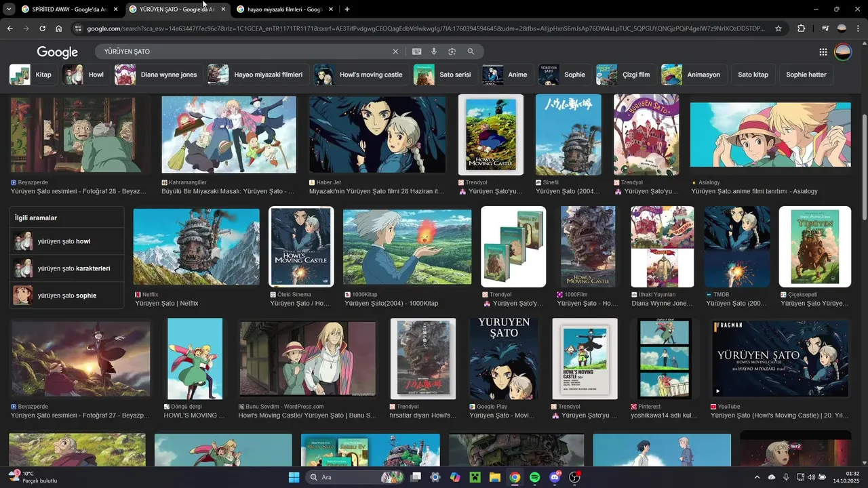Open related search yürüyen şato howl
The image size is (868, 488).
pyautogui.click(x=66, y=241)
